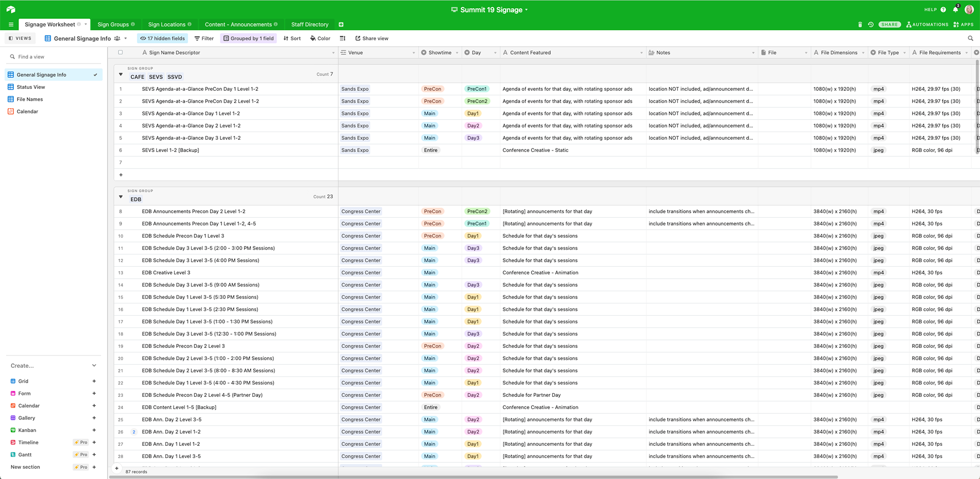
Task: Add a new Calendar view plus
Action: tap(94, 406)
